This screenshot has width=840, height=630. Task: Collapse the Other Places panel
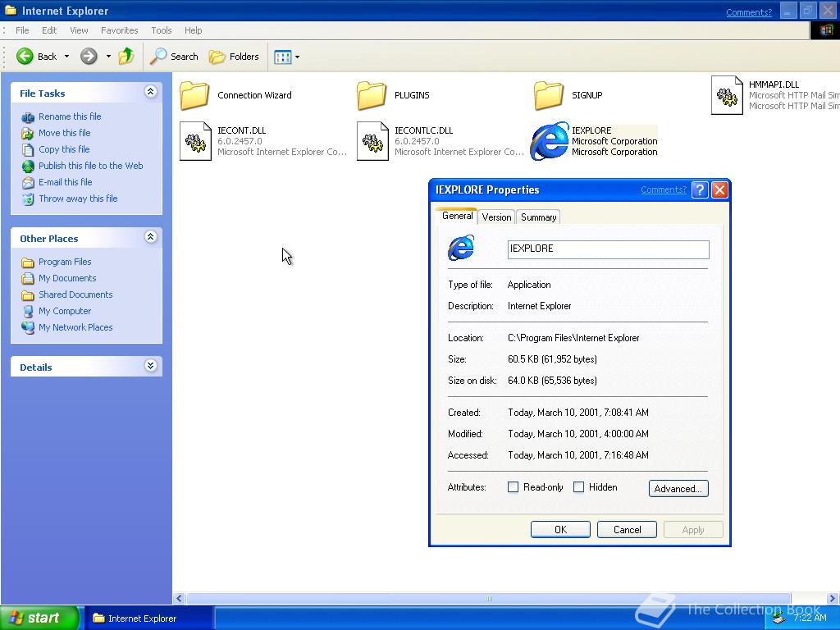tap(151, 237)
